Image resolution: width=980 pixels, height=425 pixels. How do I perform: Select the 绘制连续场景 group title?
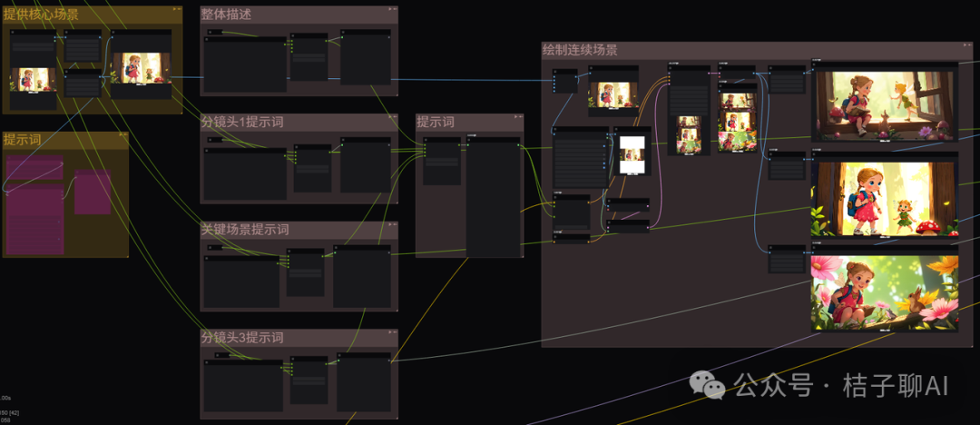pos(580,50)
